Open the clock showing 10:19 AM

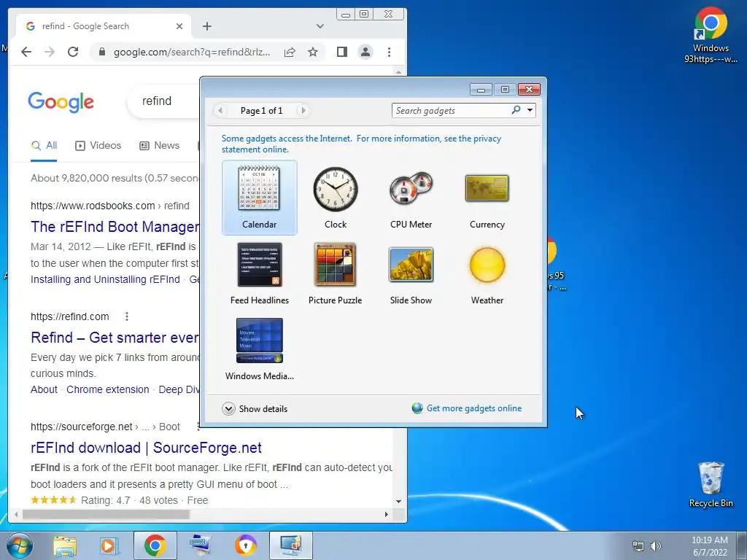pyautogui.click(x=709, y=546)
